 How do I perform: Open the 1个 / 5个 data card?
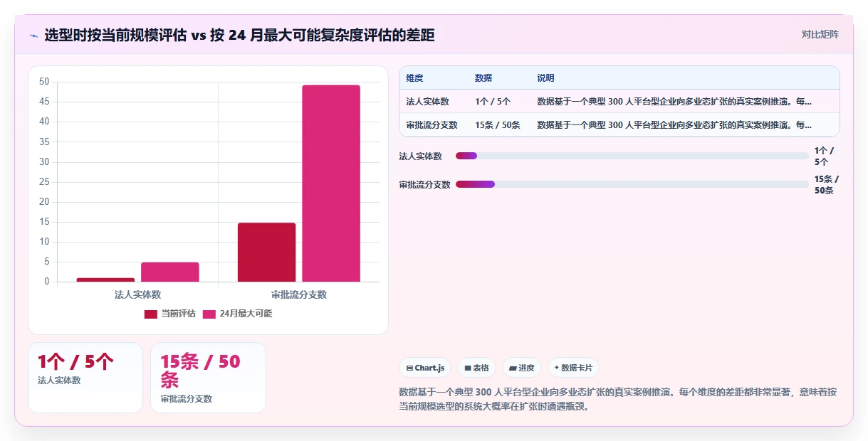click(x=85, y=378)
